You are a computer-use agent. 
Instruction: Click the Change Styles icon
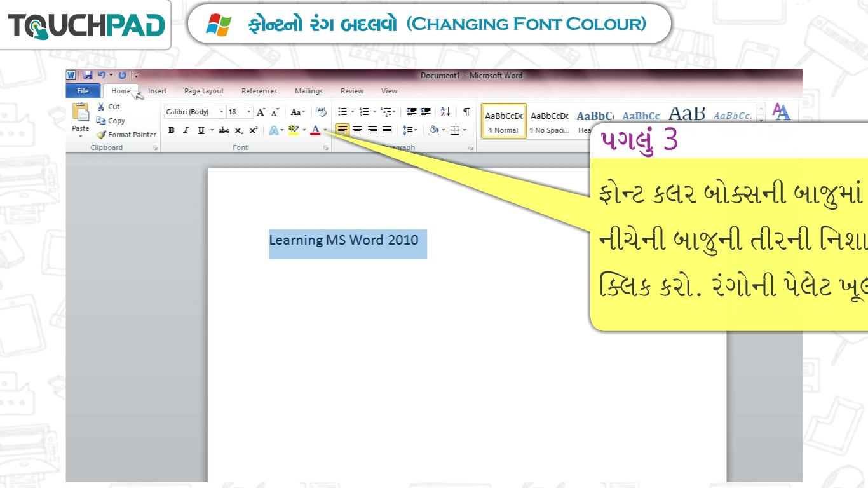pos(782,112)
